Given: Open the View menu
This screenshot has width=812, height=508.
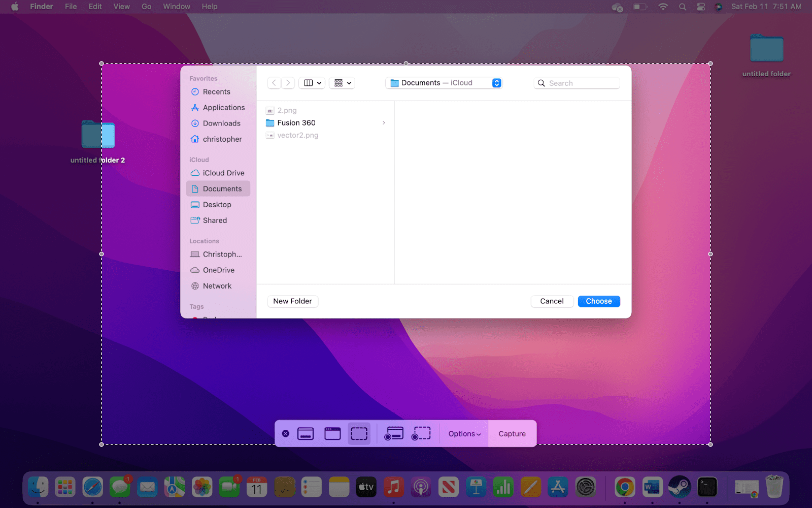Looking at the screenshot, I should pos(122,7).
